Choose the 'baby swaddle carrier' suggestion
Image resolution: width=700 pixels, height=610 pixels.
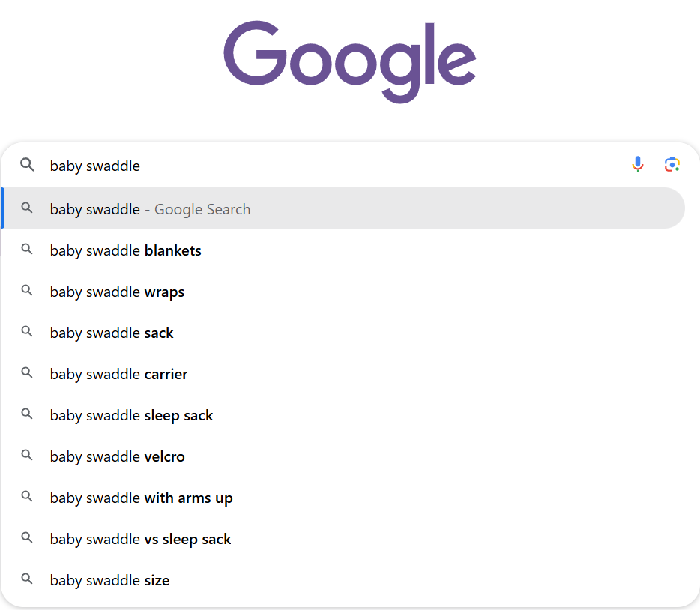[118, 374]
